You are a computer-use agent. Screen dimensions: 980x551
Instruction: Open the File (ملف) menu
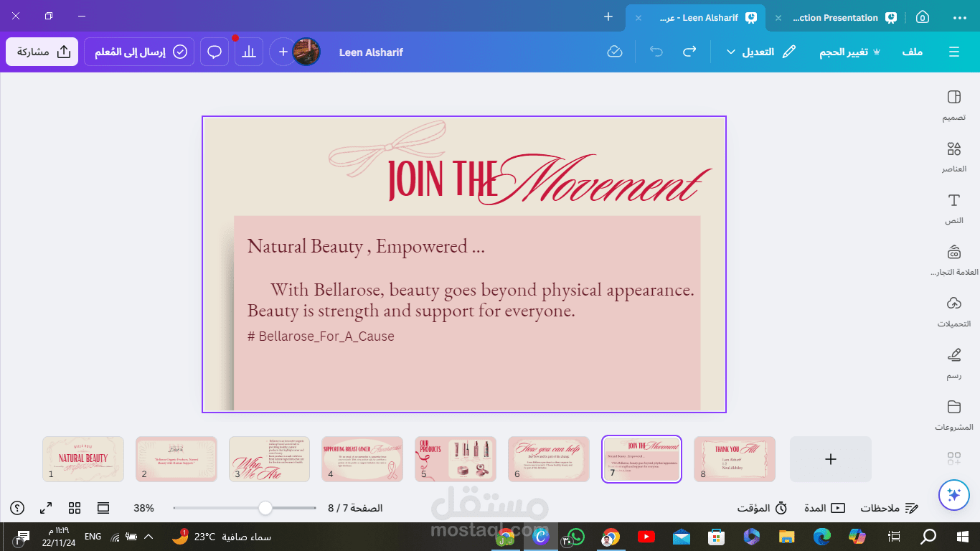tap(912, 52)
